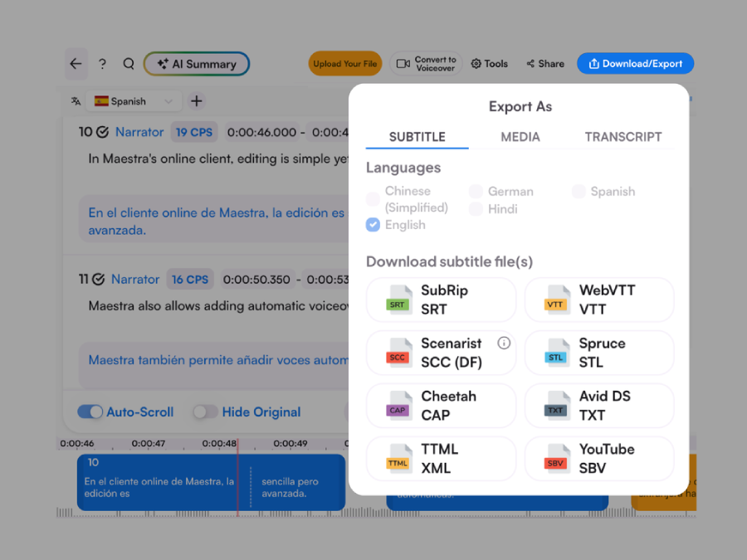Switch to the TRANSCRIPT tab
The image size is (747, 560).
click(623, 137)
